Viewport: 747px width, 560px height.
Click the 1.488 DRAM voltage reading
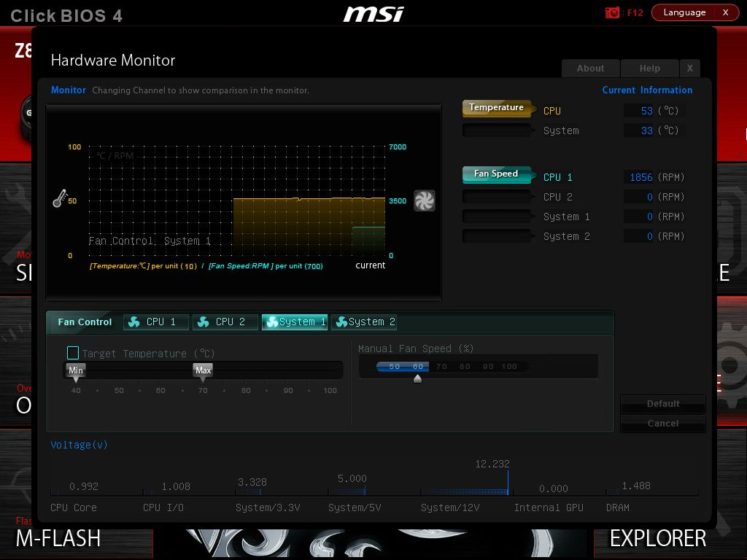pyautogui.click(x=636, y=486)
